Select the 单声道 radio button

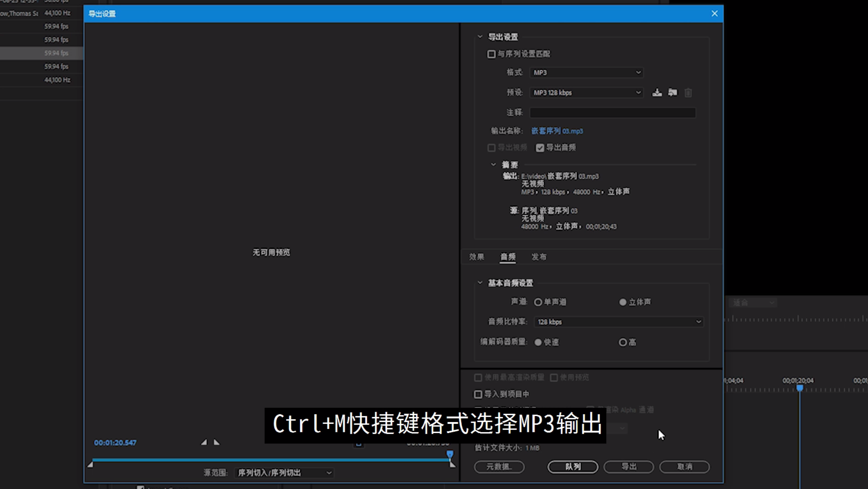coord(538,302)
